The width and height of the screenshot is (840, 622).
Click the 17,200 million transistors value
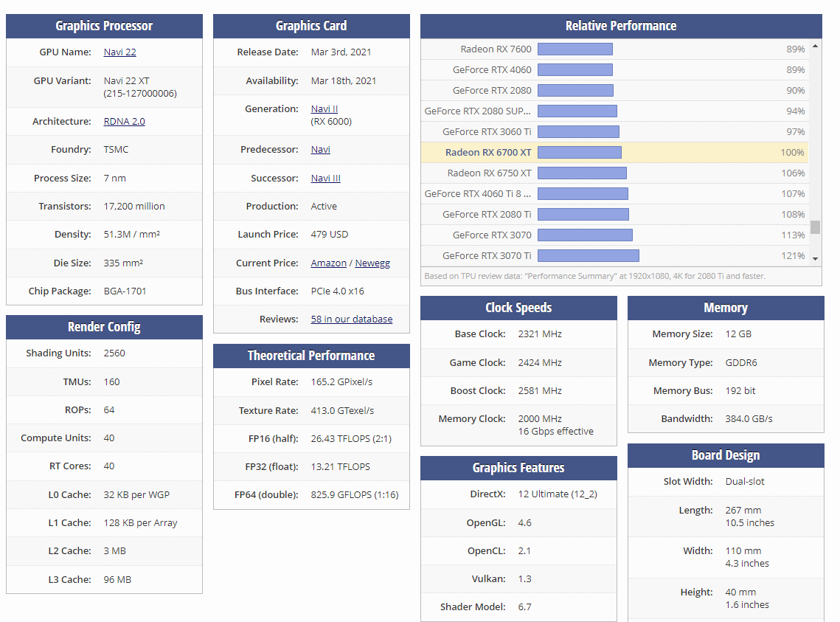(x=134, y=207)
